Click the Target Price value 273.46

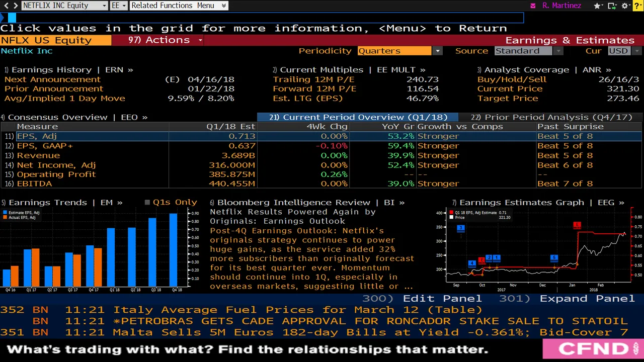(x=623, y=99)
